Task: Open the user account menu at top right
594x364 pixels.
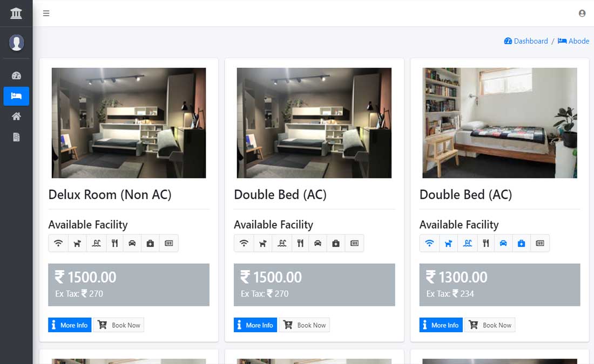Action: point(582,13)
